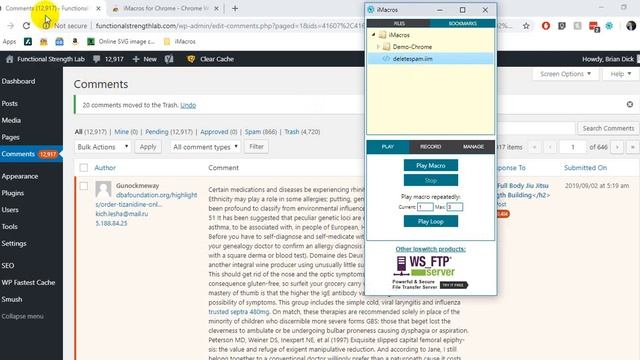This screenshot has width=640, height=360.
Task: Switch to the Bookmarks tab in iMacros
Action: point(462,23)
